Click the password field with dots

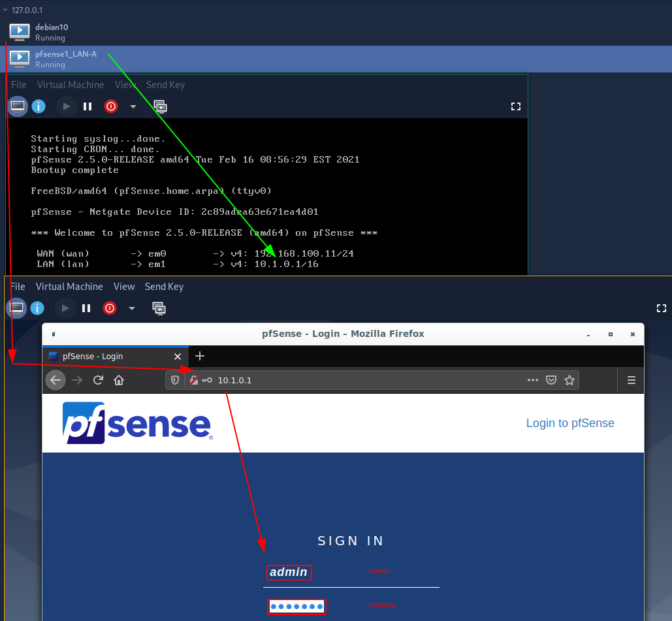(351, 607)
